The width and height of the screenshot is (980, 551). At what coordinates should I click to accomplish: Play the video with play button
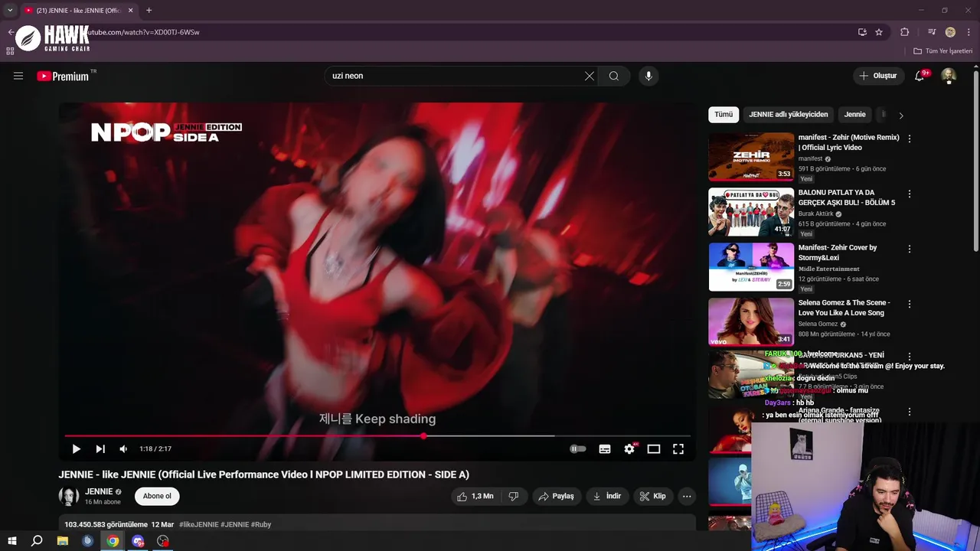tap(76, 449)
